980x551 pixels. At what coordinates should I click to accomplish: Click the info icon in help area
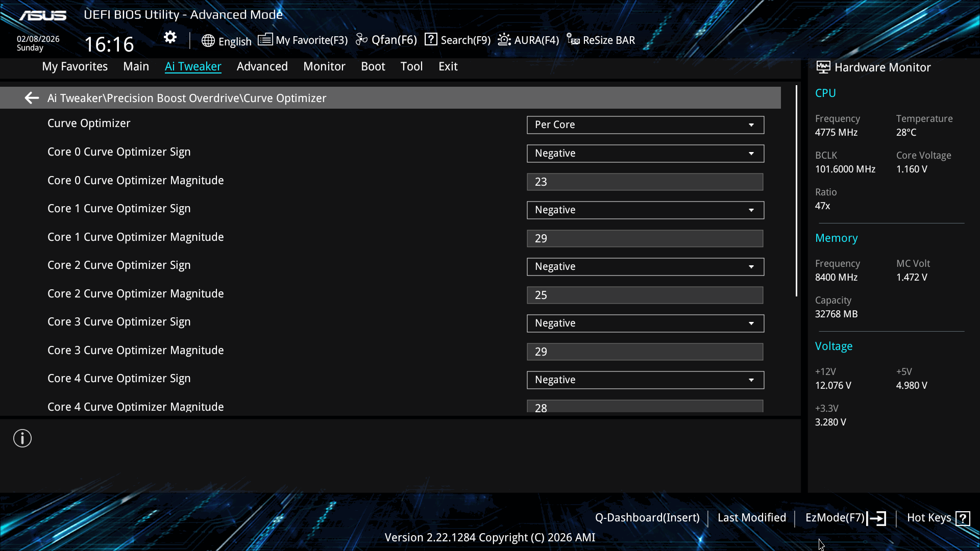click(x=22, y=438)
